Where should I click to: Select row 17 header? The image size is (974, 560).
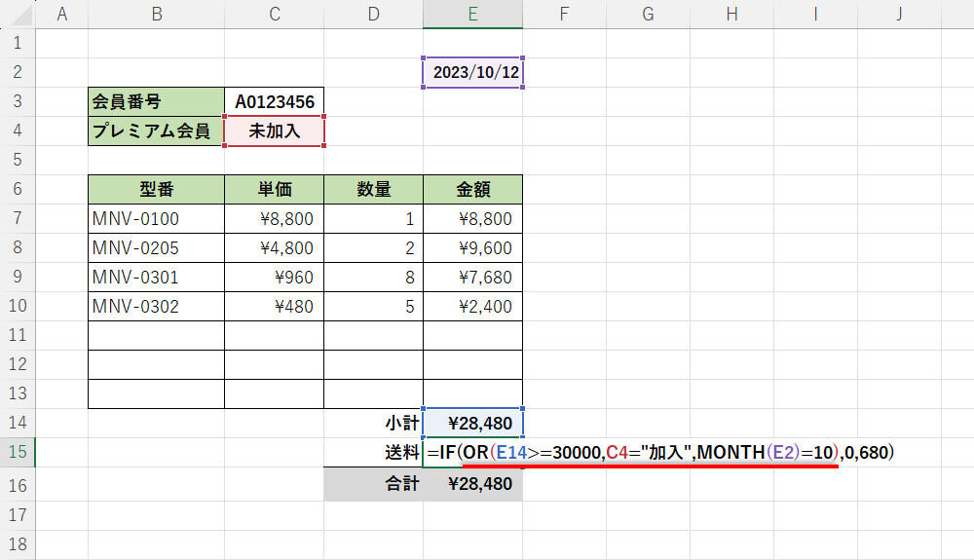pyautogui.click(x=18, y=514)
